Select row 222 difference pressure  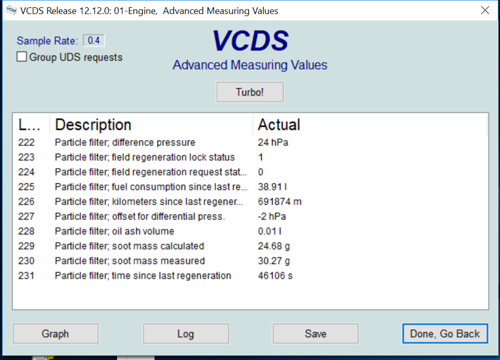pos(250,142)
